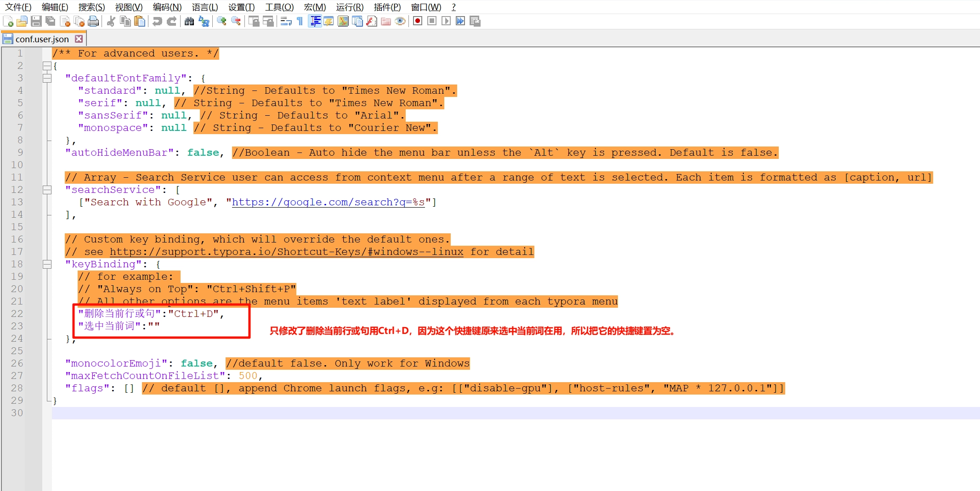
Task: Toggle show all characters pilcrow
Action: coord(300,21)
